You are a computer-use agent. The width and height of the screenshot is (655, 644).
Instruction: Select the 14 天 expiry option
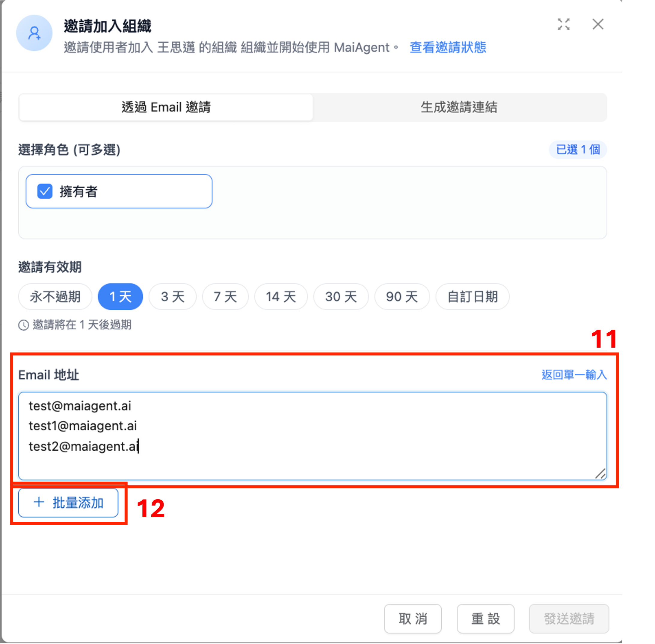[281, 297]
